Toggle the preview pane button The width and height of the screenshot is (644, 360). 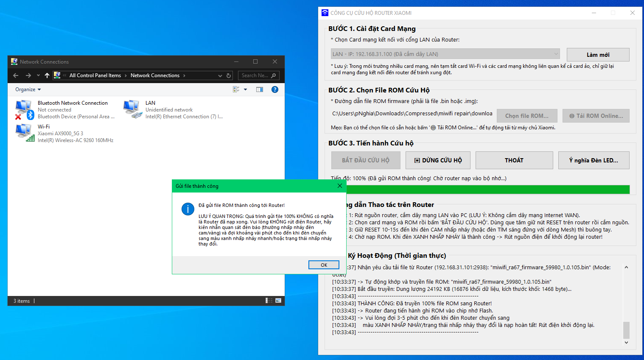260,89
